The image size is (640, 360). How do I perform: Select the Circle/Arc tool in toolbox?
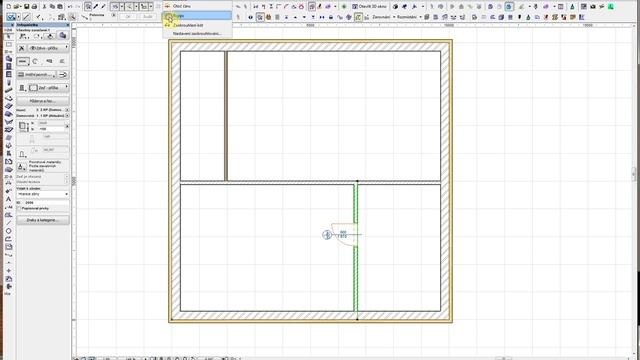9,231
